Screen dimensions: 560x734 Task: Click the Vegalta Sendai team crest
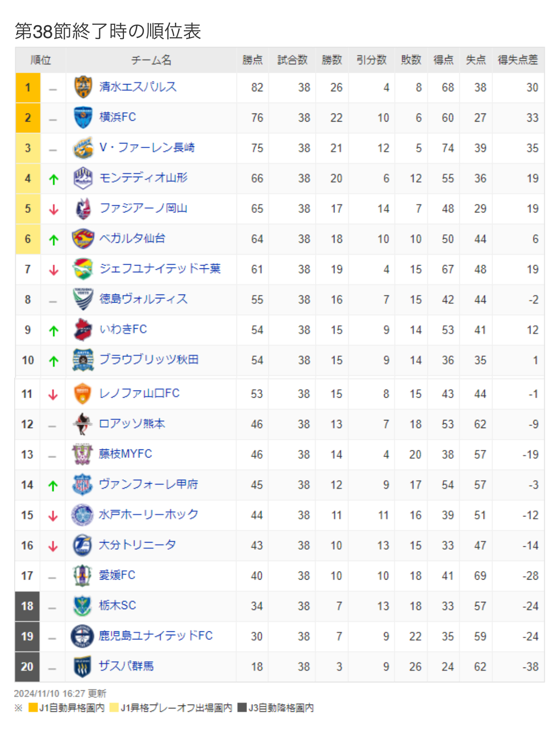83,239
